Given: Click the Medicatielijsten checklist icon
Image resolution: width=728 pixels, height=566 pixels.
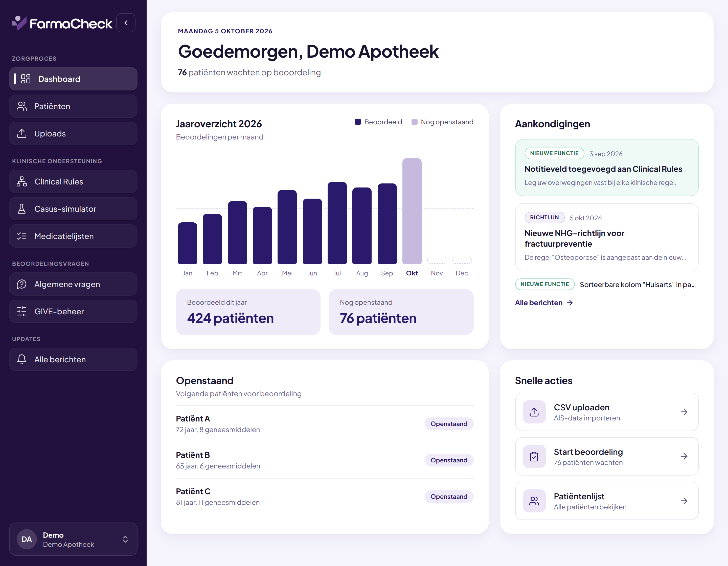Looking at the screenshot, I should (x=22, y=236).
